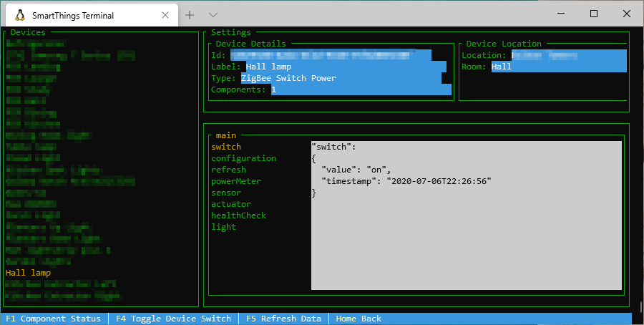Select the SmartThings Terminal tab
Image resolution: width=644 pixels, height=325 pixels.
coord(92,15)
